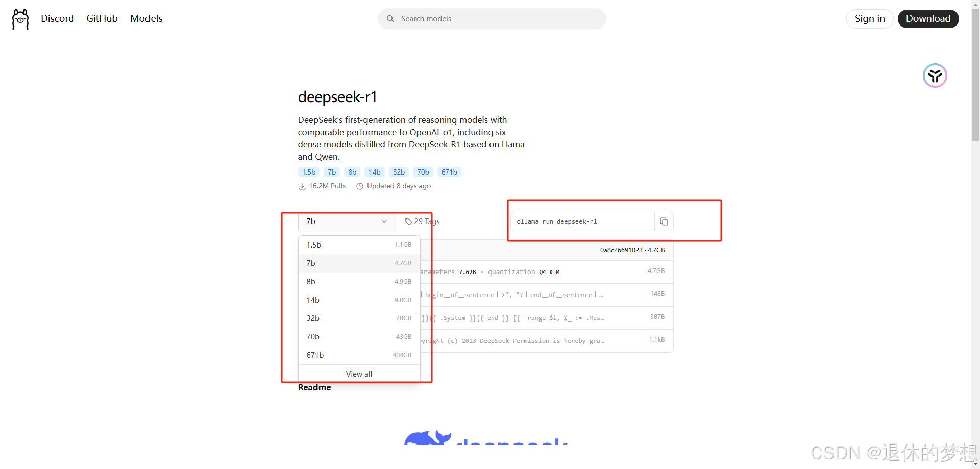The width and height of the screenshot is (980, 469).
Task: Select the 14b size tag badge
Action: [x=375, y=172]
